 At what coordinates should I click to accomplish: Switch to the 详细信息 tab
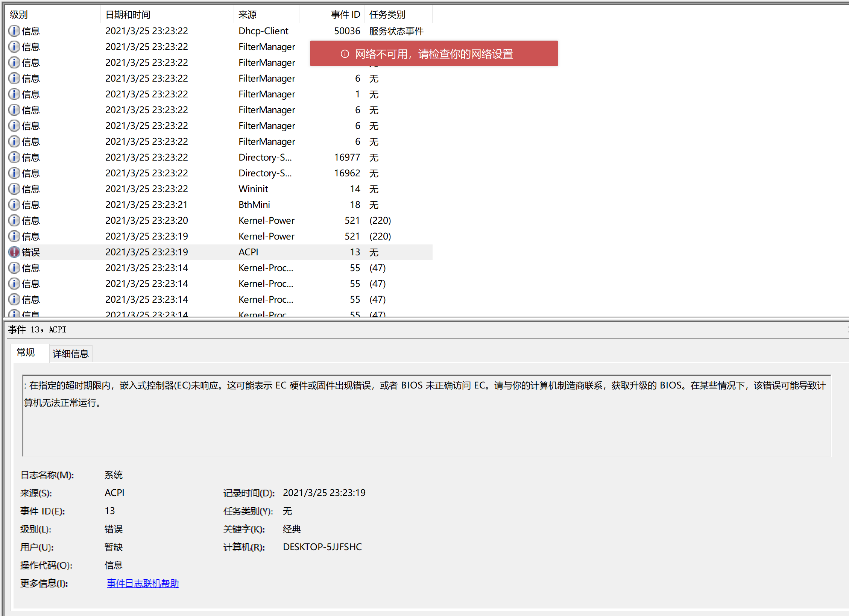coord(70,354)
